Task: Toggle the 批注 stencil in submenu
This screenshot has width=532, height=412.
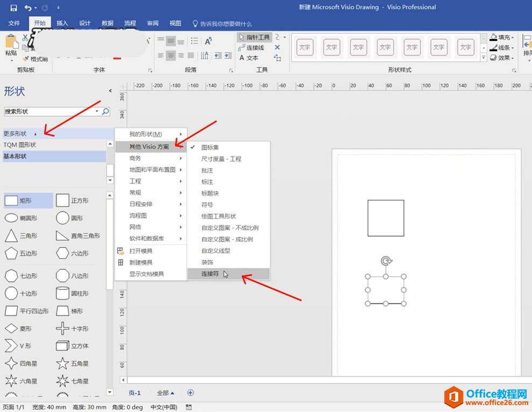Action: click(207, 171)
